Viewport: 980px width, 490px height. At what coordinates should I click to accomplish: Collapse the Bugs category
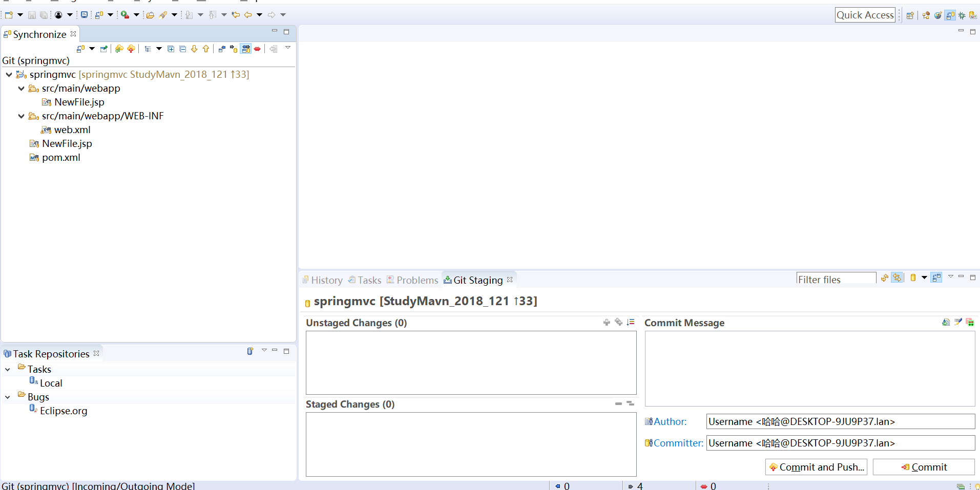[8, 397]
